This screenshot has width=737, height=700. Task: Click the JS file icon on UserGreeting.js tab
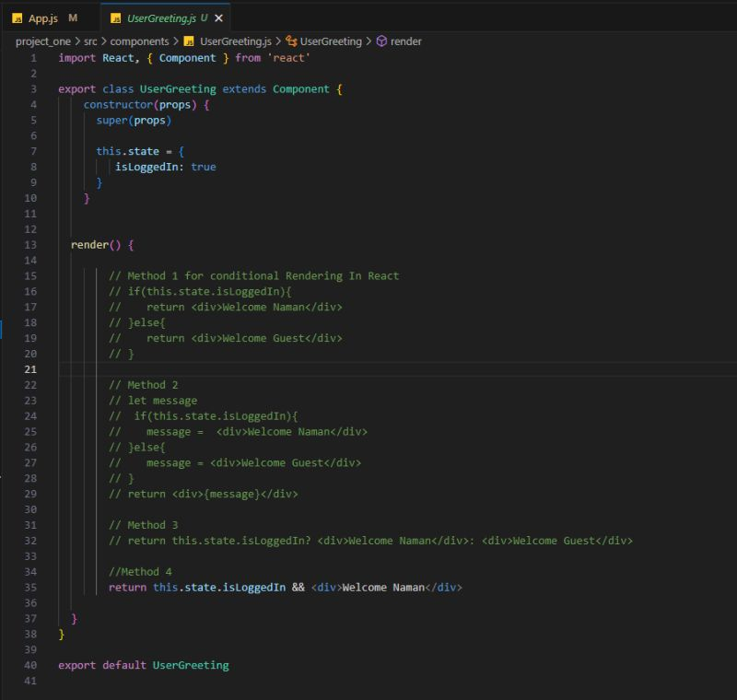pos(116,18)
